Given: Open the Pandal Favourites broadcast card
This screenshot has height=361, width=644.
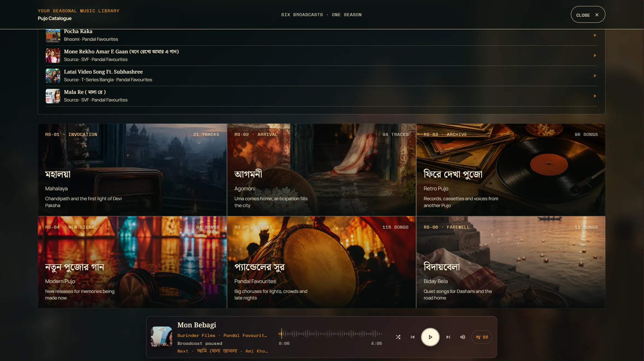Looking at the screenshot, I should [321, 262].
